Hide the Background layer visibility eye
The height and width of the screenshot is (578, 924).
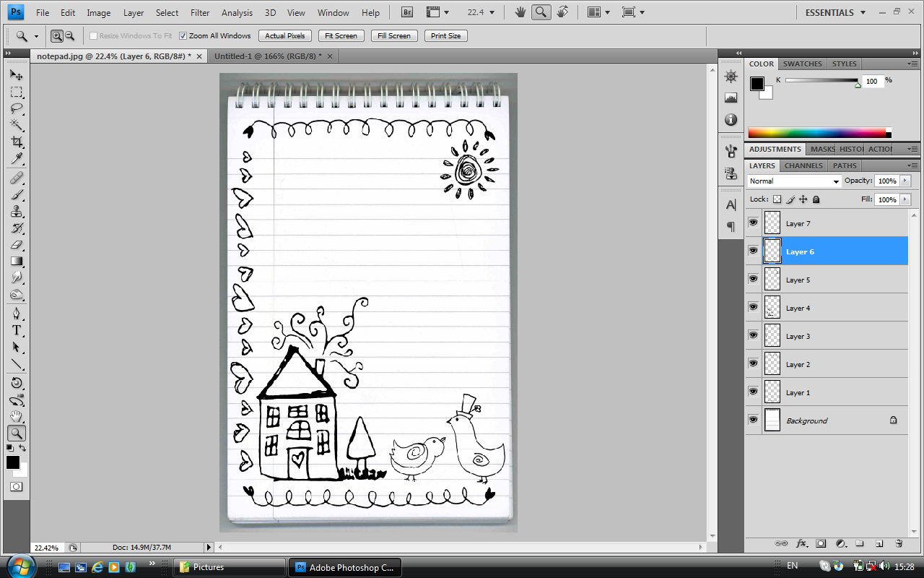(x=753, y=420)
